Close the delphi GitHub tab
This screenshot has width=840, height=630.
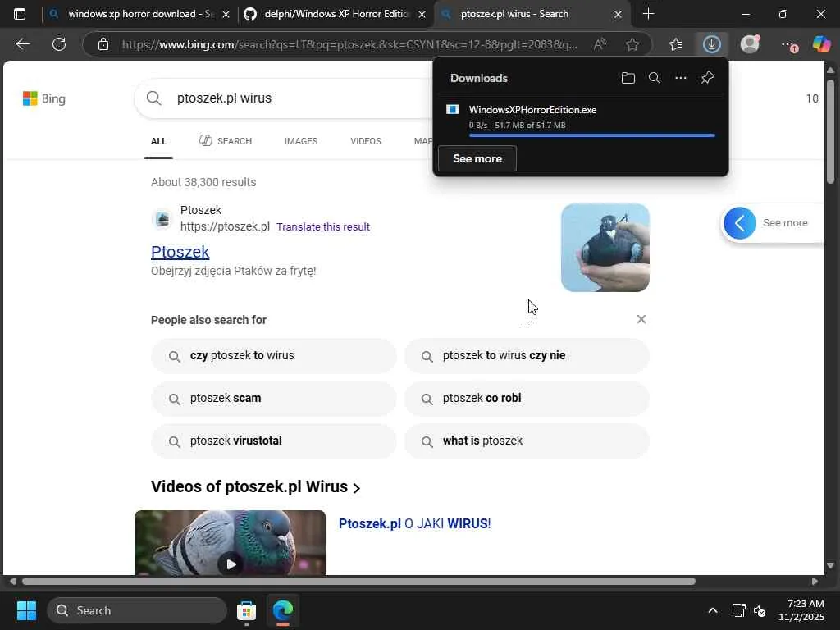click(422, 15)
